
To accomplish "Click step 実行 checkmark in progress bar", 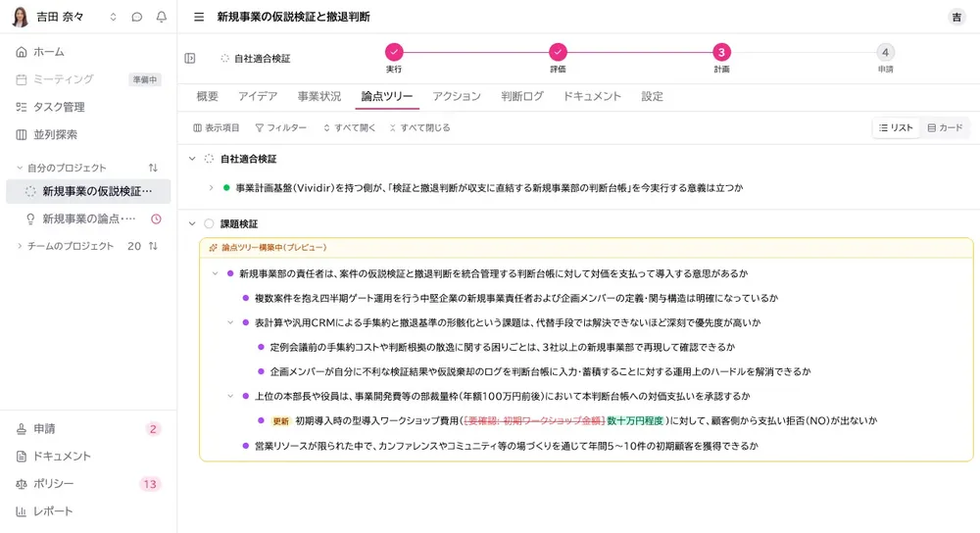I will click(394, 52).
